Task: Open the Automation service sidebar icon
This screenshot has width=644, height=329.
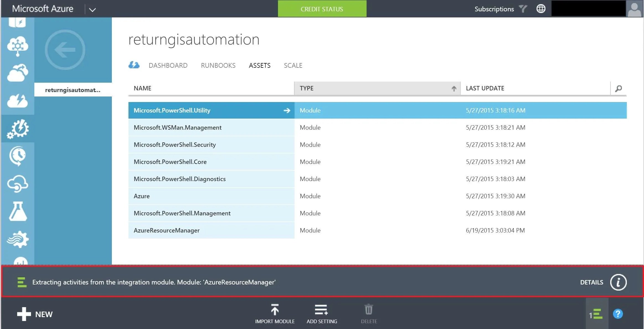Action: [x=18, y=129]
